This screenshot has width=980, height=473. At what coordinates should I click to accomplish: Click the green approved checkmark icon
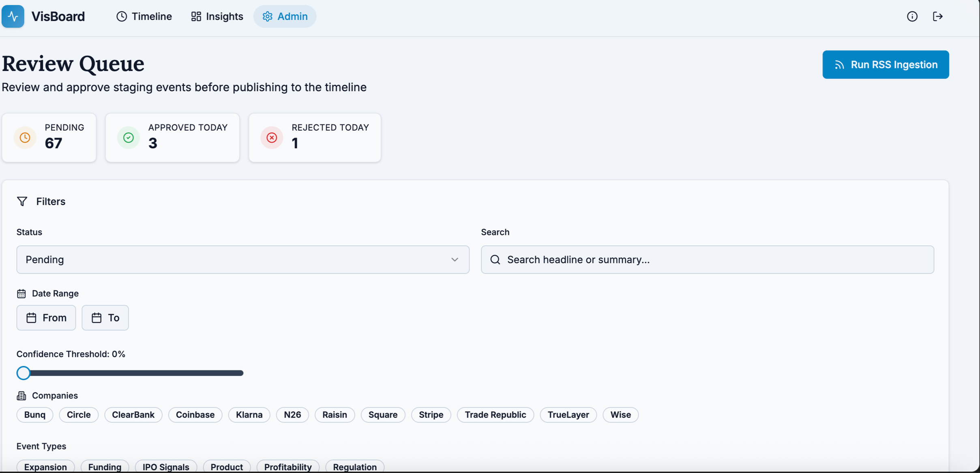[129, 138]
